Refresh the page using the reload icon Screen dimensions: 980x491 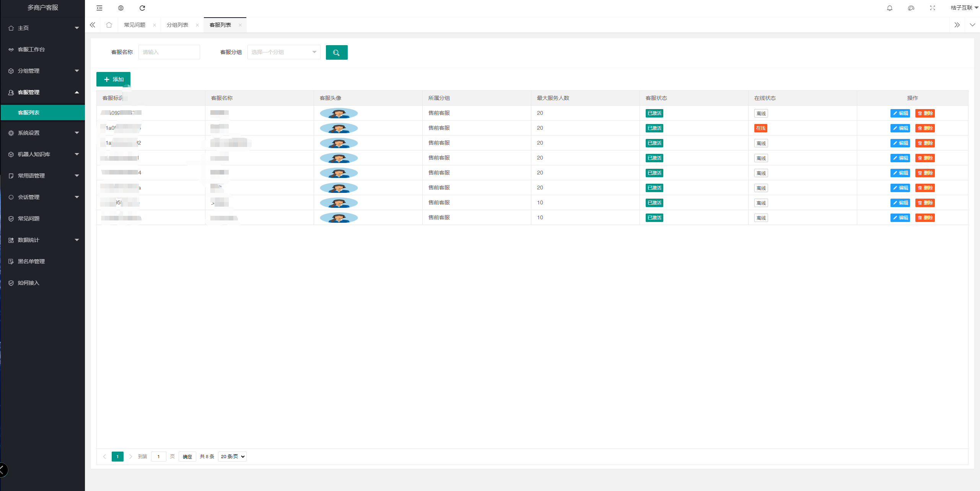pyautogui.click(x=142, y=8)
